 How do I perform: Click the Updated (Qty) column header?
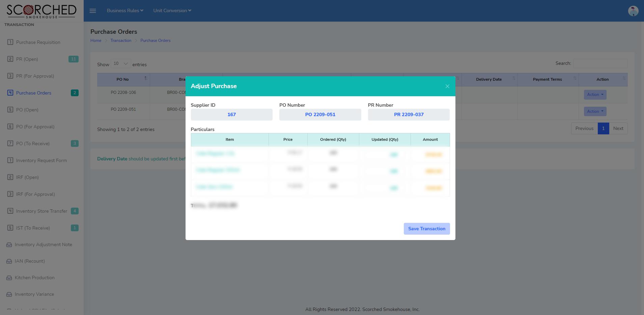click(385, 139)
